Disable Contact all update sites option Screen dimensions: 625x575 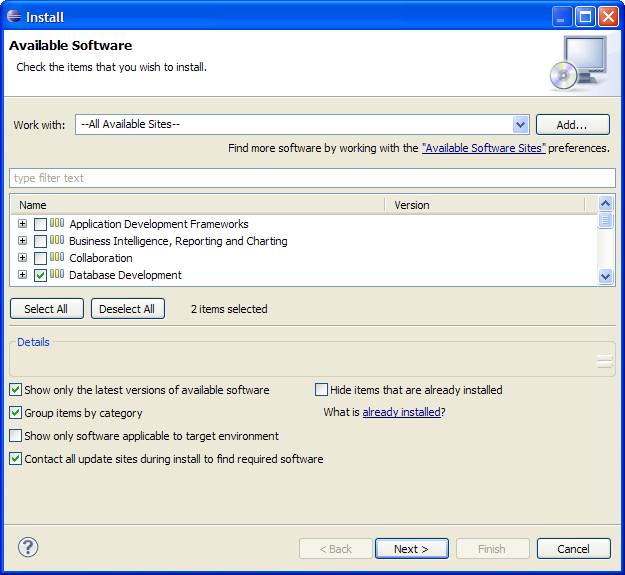click(x=16, y=459)
